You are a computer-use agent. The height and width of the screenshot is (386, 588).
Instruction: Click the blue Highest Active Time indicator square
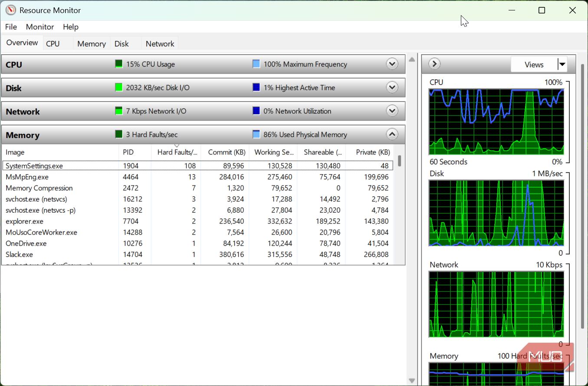256,88
